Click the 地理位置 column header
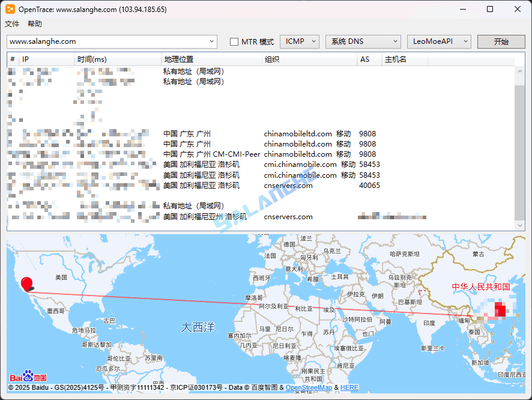 click(x=177, y=59)
